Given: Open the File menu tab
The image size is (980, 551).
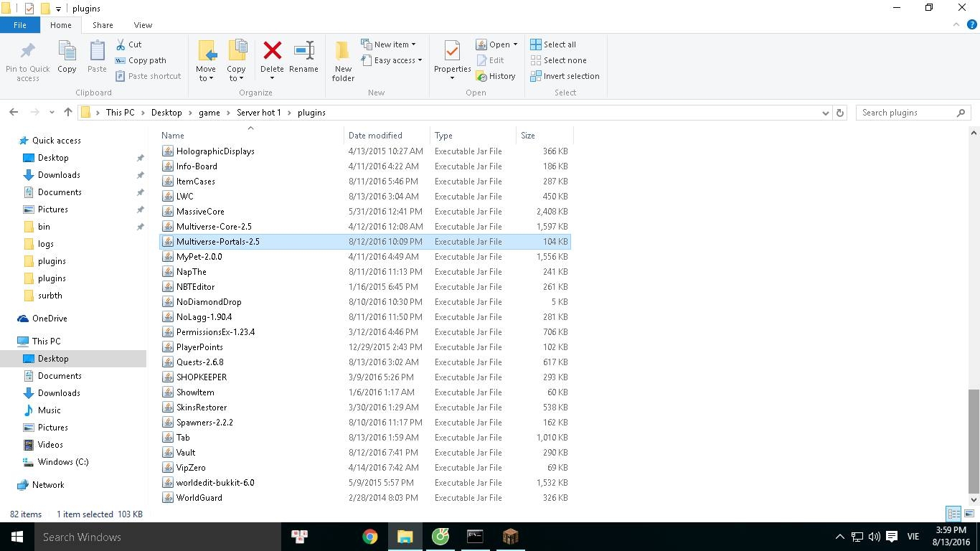Looking at the screenshot, I should 20,25.
